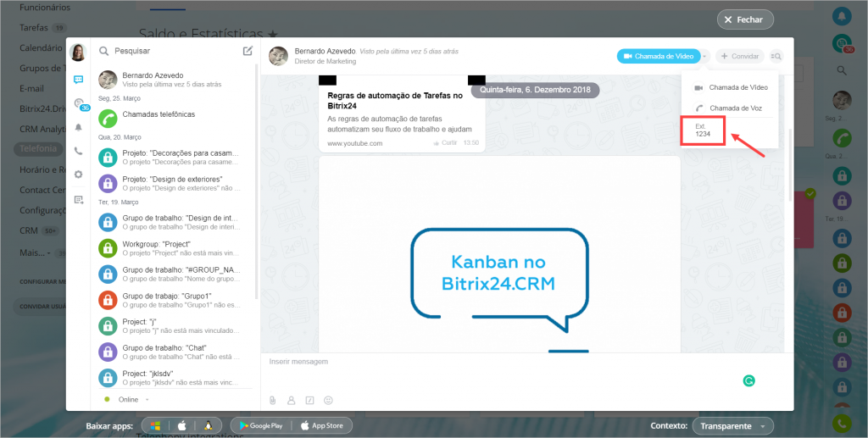Open Tarefas in the left navigation menu
The width and height of the screenshot is (868, 438).
(34, 27)
